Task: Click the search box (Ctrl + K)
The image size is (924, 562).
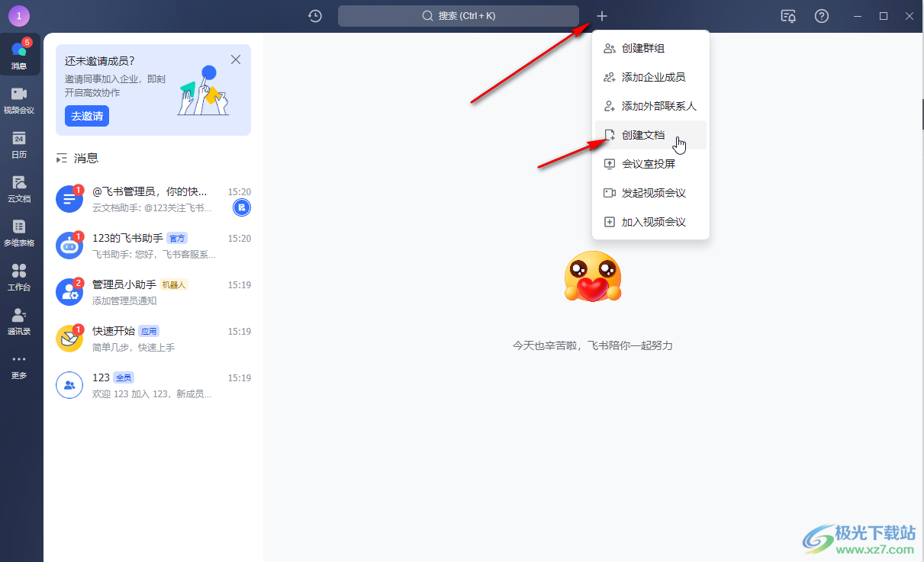Action: (459, 16)
